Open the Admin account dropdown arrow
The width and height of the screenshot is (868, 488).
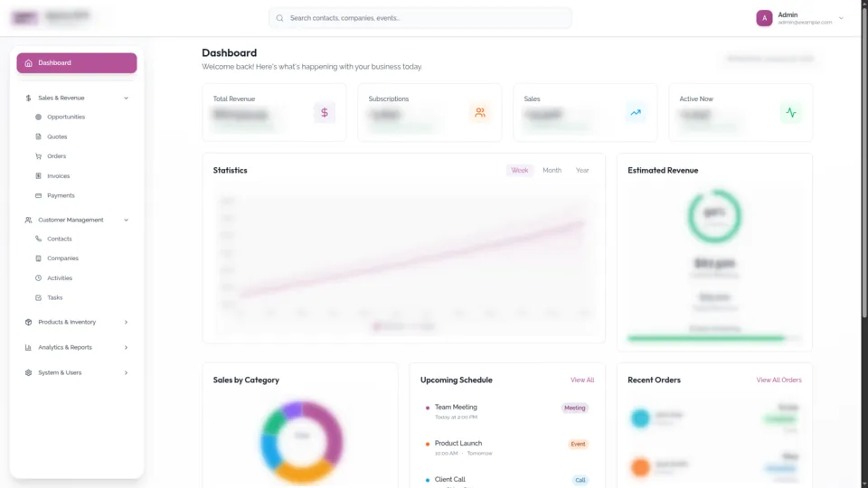click(841, 18)
